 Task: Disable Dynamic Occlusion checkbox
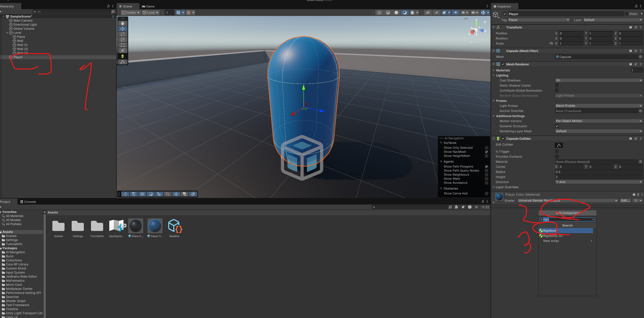point(557,126)
